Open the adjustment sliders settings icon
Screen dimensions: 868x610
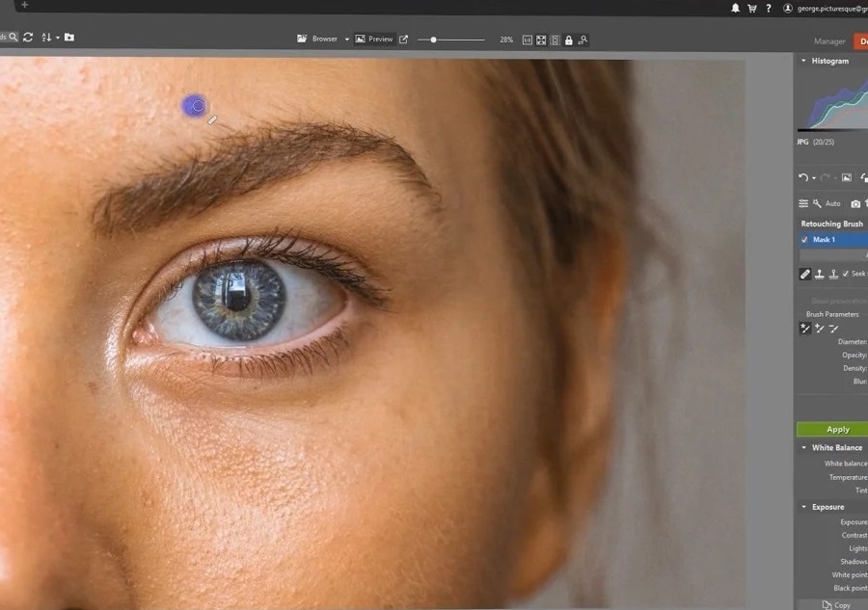click(803, 203)
